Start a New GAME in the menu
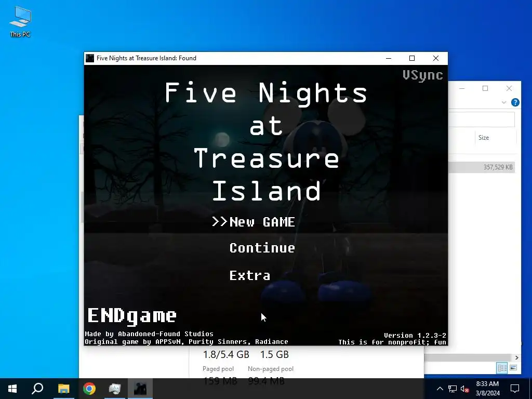532x399 pixels. [262, 222]
